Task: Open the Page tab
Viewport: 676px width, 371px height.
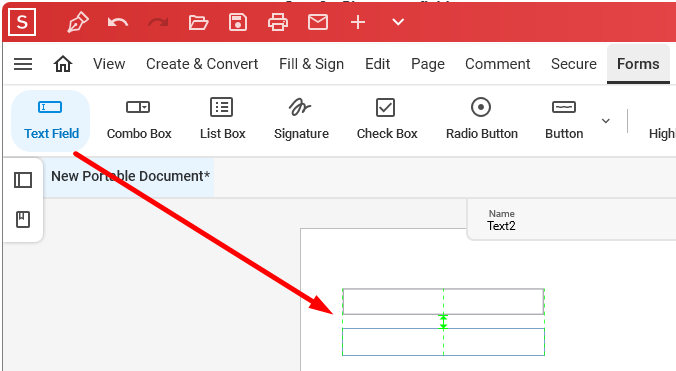Action: tap(428, 64)
